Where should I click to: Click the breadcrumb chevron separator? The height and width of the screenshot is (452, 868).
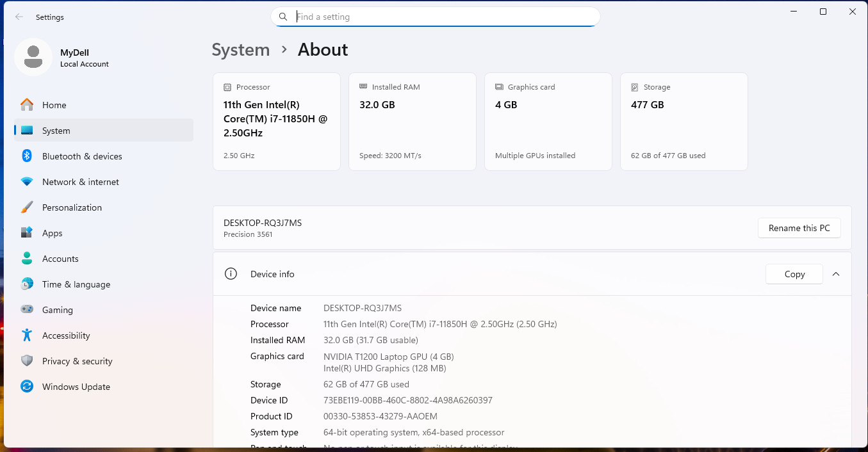pyautogui.click(x=284, y=50)
